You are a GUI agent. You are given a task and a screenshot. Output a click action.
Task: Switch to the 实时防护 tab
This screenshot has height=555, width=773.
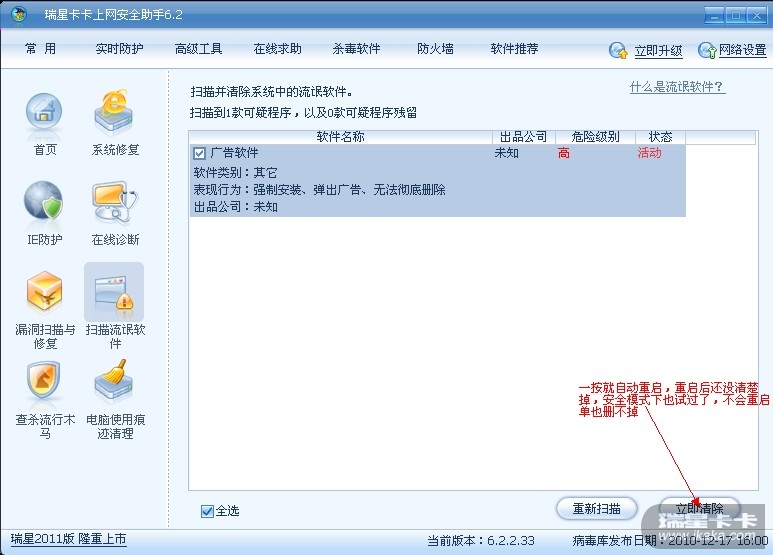pyautogui.click(x=119, y=49)
